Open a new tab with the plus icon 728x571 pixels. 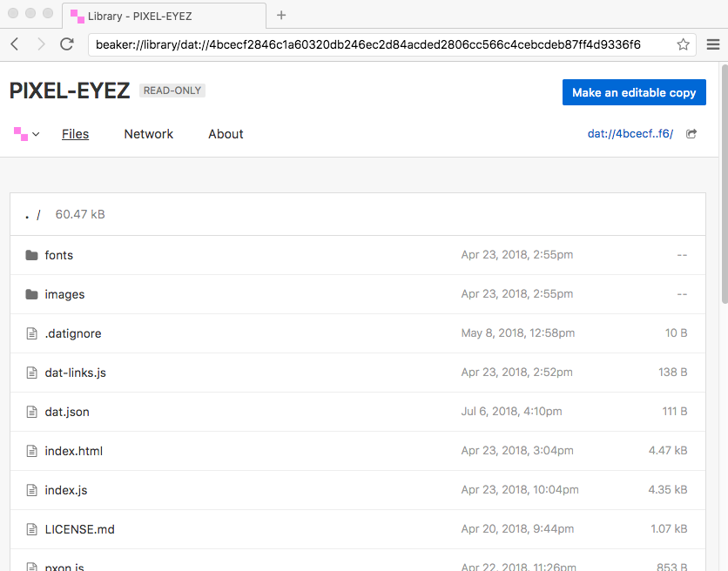coord(281,16)
